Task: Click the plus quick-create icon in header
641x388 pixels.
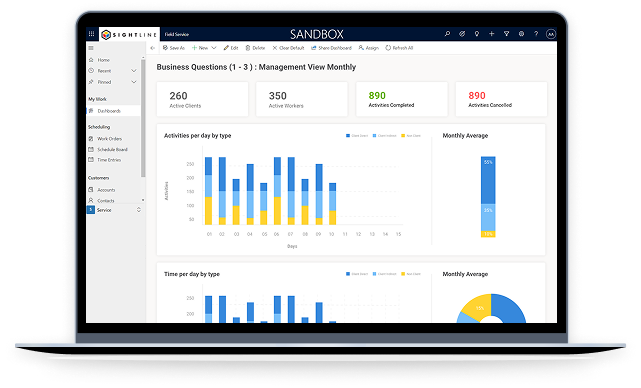Action: tap(491, 34)
